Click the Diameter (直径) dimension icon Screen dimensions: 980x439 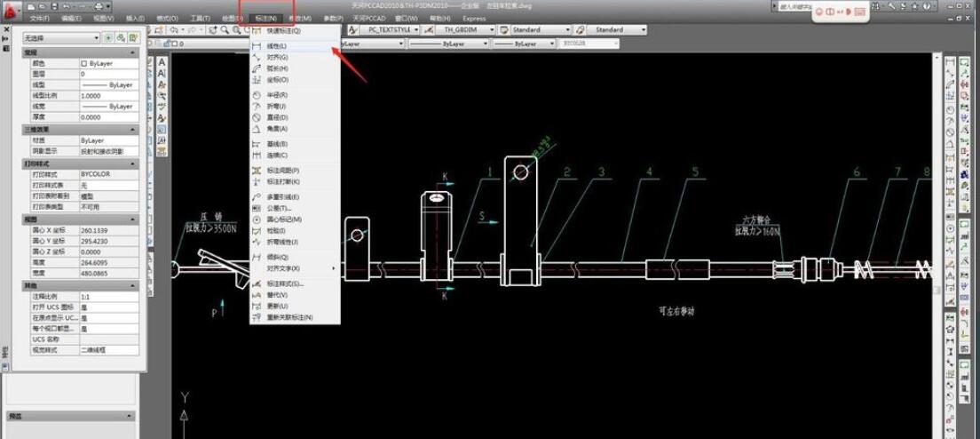(257, 116)
